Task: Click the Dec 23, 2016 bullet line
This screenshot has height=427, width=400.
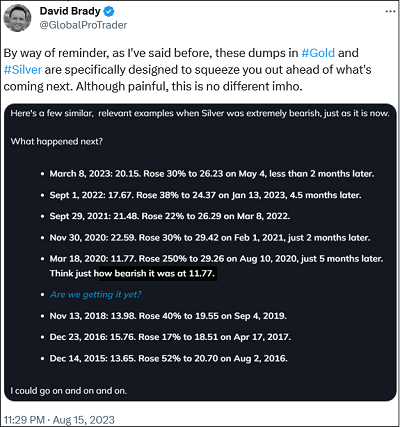Action: point(170,337)
